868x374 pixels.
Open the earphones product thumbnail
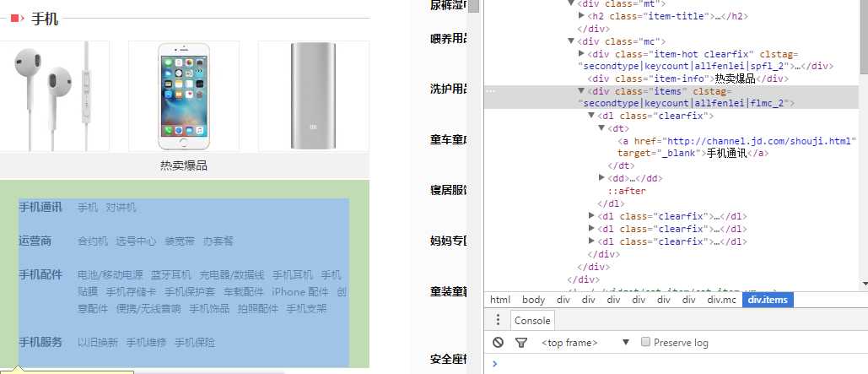coord(54,96)
